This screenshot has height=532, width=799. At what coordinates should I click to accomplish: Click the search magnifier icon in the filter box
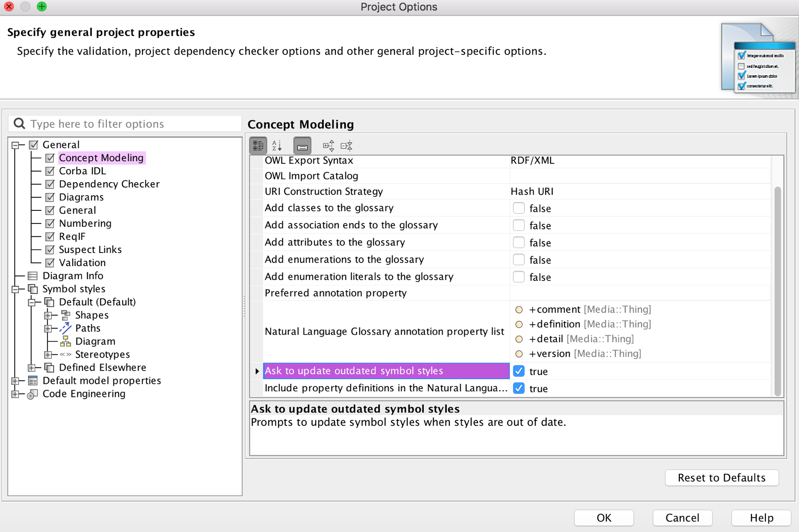point(20,124)
